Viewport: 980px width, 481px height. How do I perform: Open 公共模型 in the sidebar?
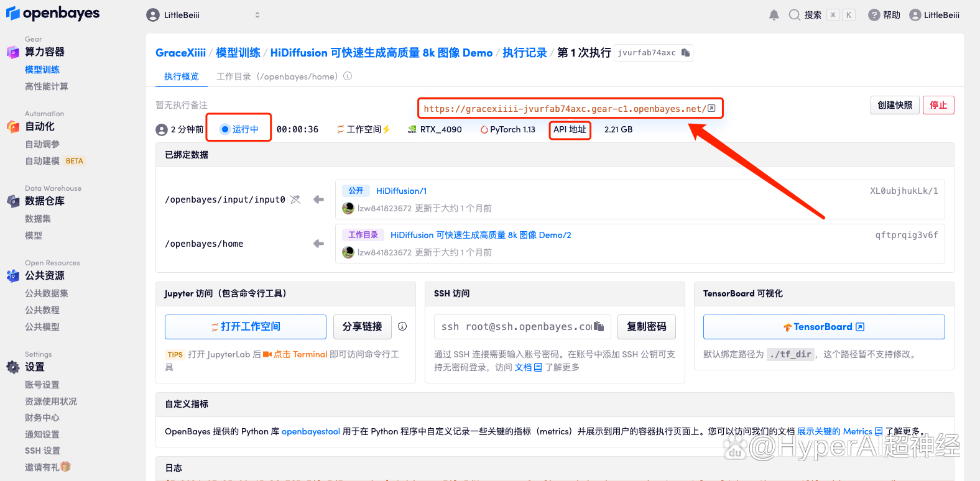(x=42, y=327)
